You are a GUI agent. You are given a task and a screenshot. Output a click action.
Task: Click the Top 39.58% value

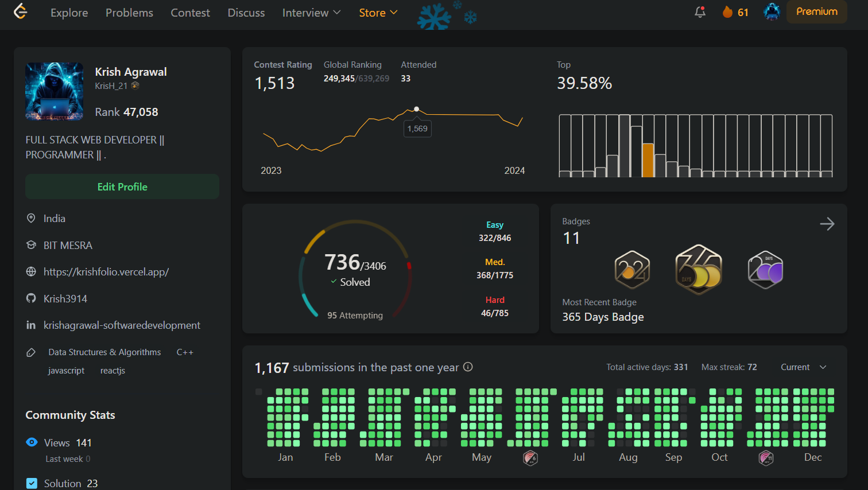584,84
